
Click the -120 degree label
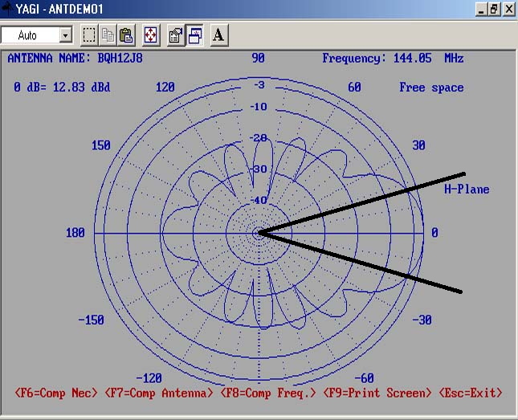coord(149,378)
